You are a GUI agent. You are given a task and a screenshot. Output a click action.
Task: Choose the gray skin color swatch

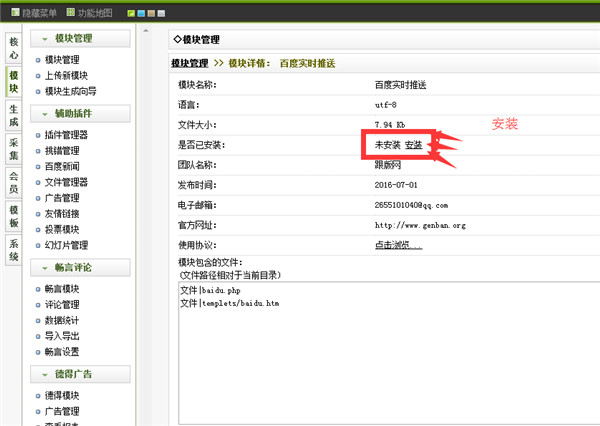[161, 13]
